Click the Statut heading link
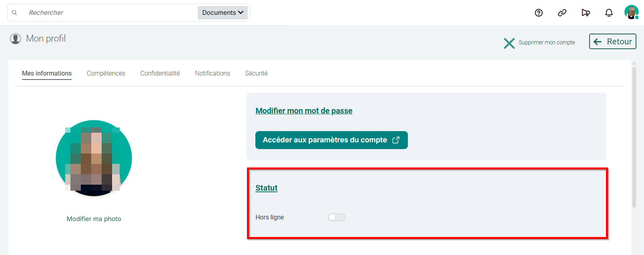 tap(267, 188)
